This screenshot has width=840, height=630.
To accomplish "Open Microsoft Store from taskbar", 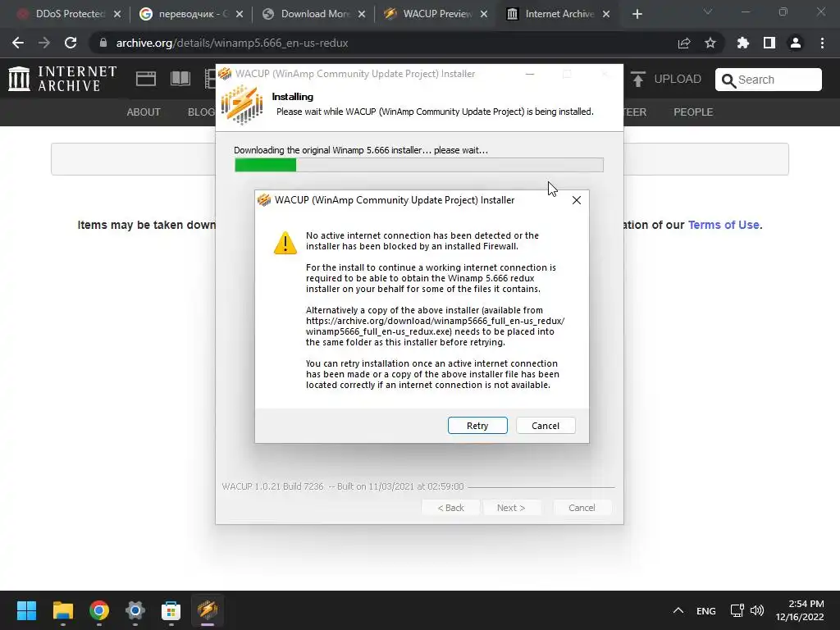I will pos(171,610).
